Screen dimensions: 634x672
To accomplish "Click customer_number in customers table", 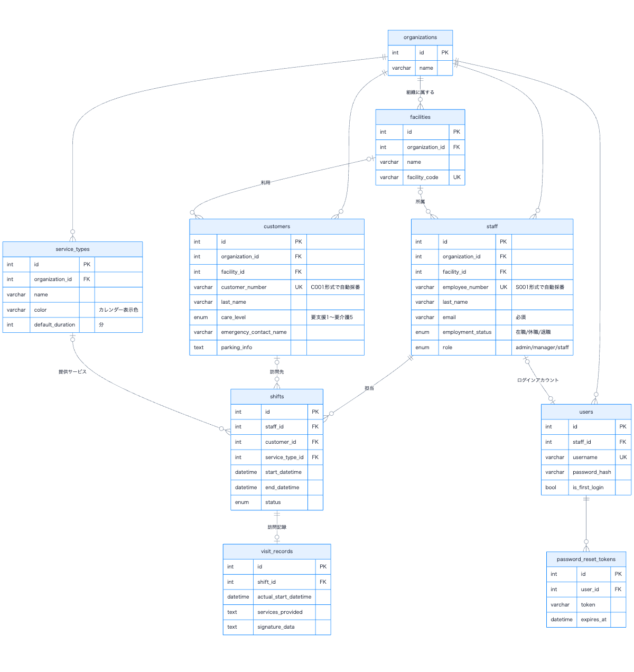I will (x=254, y=287).
